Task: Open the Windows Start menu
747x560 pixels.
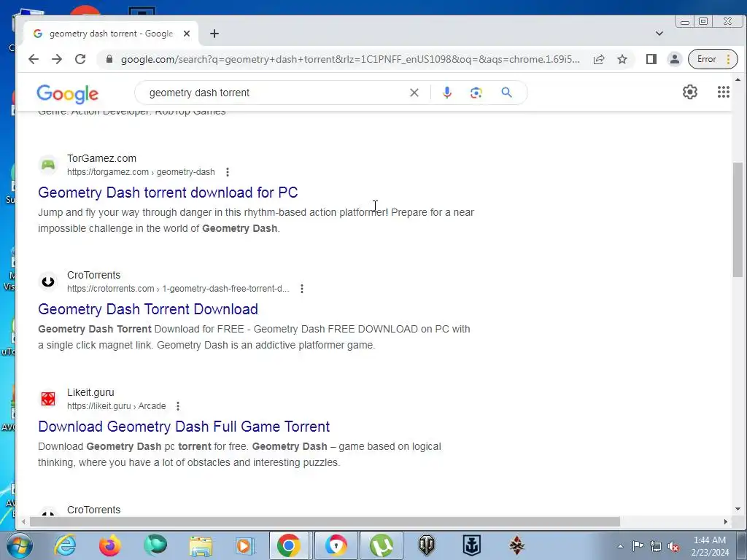Action: [x=20, y=545]
